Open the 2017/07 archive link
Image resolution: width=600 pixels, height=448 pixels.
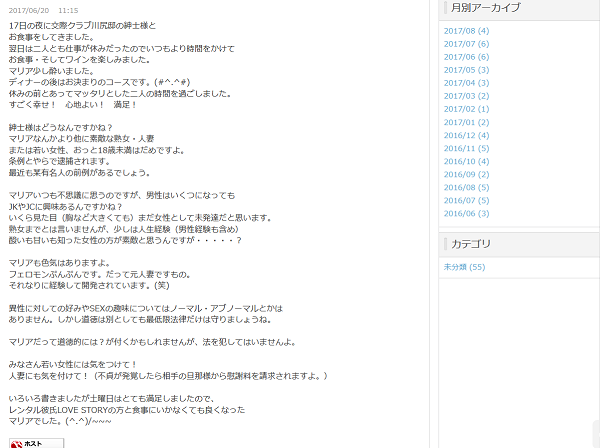coord(466,44)
